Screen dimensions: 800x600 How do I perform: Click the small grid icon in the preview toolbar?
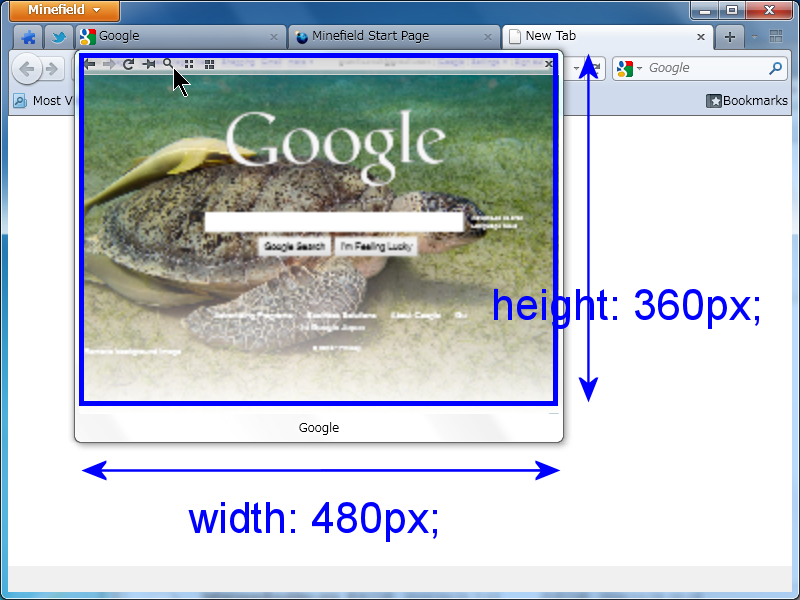coord(189,64)
